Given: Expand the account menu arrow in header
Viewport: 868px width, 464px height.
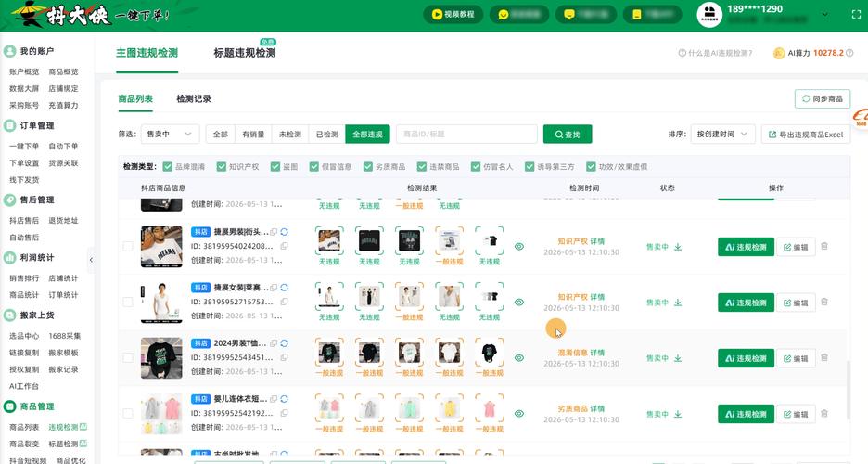Looking at the screenshot, I should pos(824,15).
